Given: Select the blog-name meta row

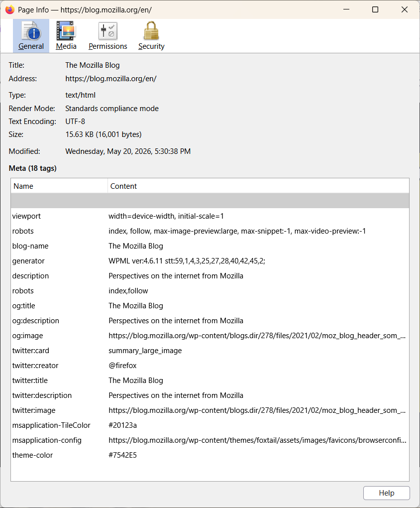Looking at the screenshot, I should pyautogui.click(x=210, y=246).
